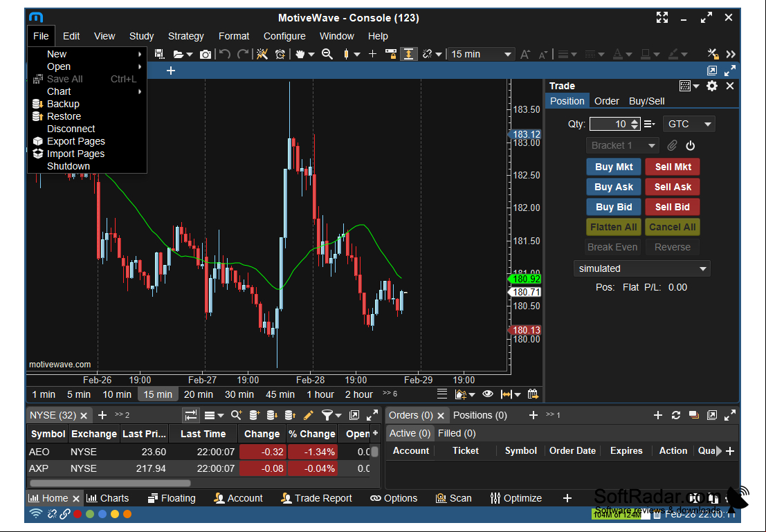The width and height of the screenshot is (766, 532).
Task: Open the simulated account dropdown
Action: (642, 268)
